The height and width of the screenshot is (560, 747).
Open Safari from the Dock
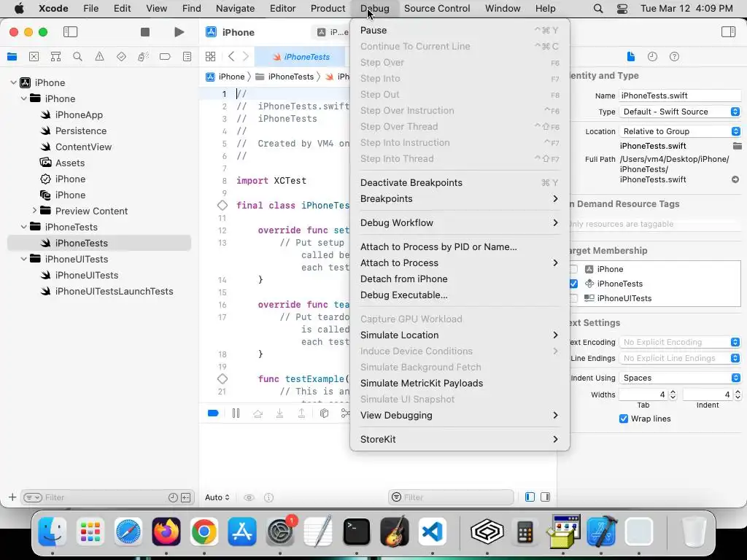point(128,532)
